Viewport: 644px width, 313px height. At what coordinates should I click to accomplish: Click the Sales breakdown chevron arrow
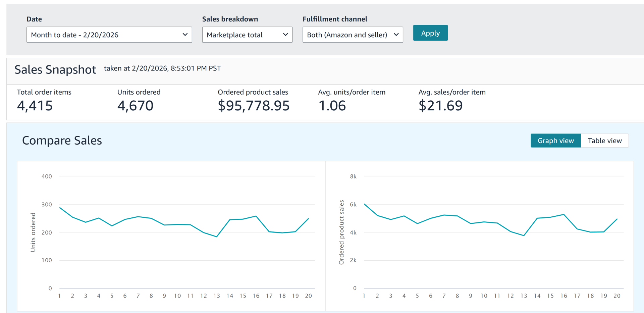pyautogui.click(x=285, y=35)
